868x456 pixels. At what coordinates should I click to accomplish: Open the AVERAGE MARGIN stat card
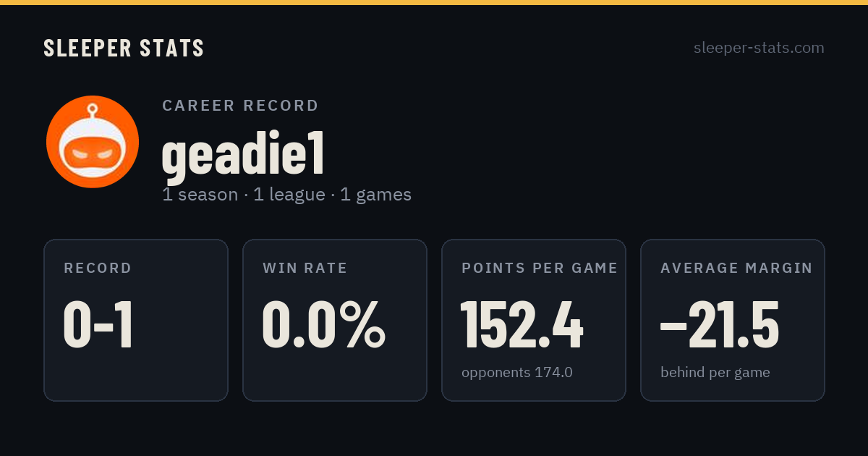(733, 320)
